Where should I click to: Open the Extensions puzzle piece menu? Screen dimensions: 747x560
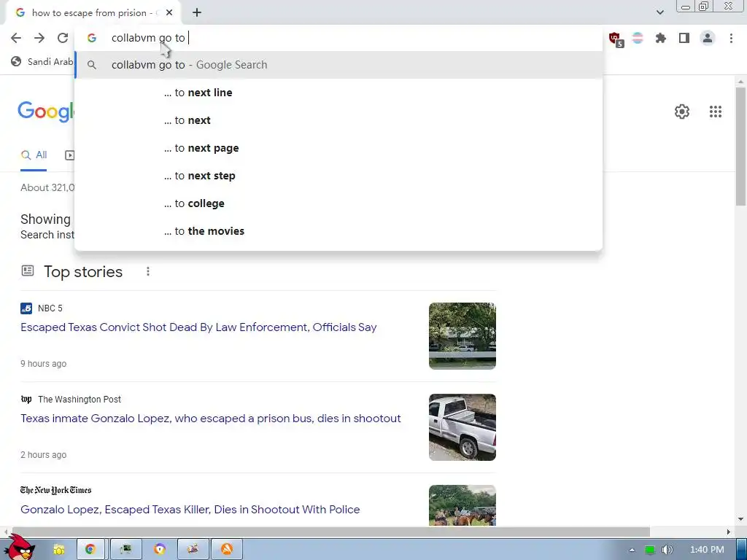(660, 38)
